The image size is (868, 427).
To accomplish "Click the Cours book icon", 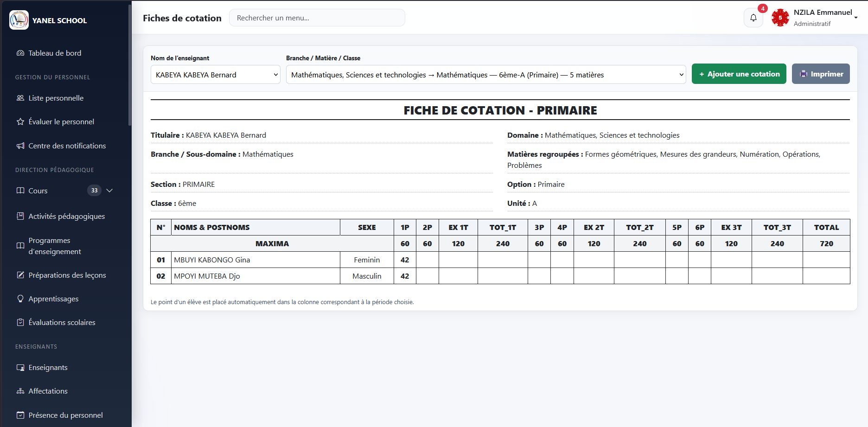I will [20, 191].
